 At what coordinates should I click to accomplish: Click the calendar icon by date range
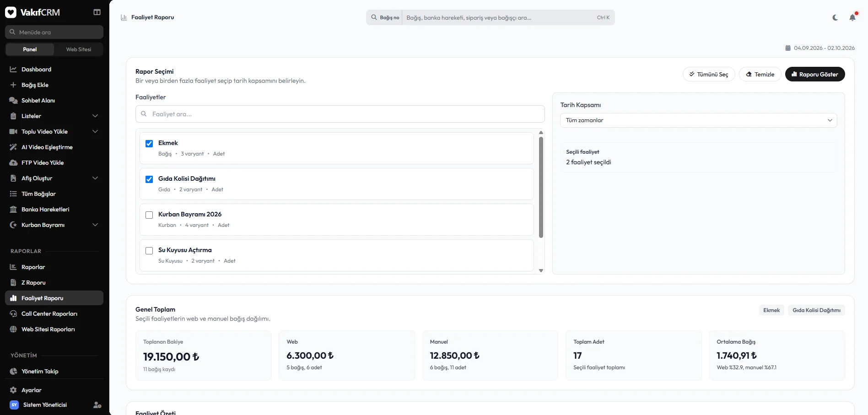[788, 48]
